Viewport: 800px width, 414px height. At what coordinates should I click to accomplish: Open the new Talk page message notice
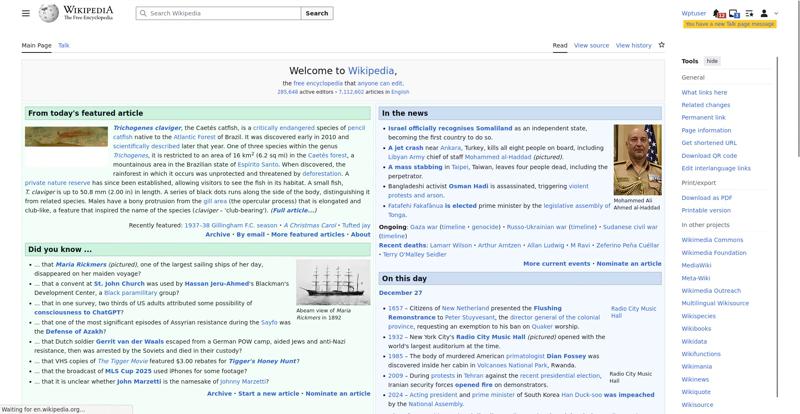729,23
